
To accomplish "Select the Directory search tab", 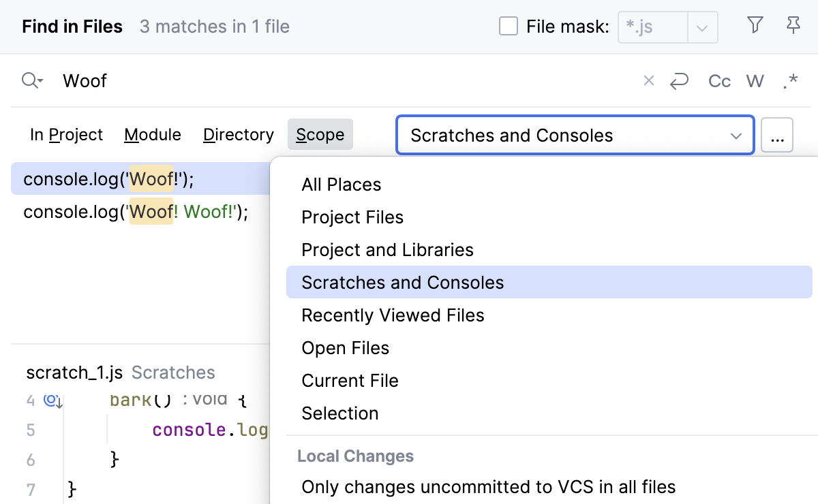I will tap(239, 135).
